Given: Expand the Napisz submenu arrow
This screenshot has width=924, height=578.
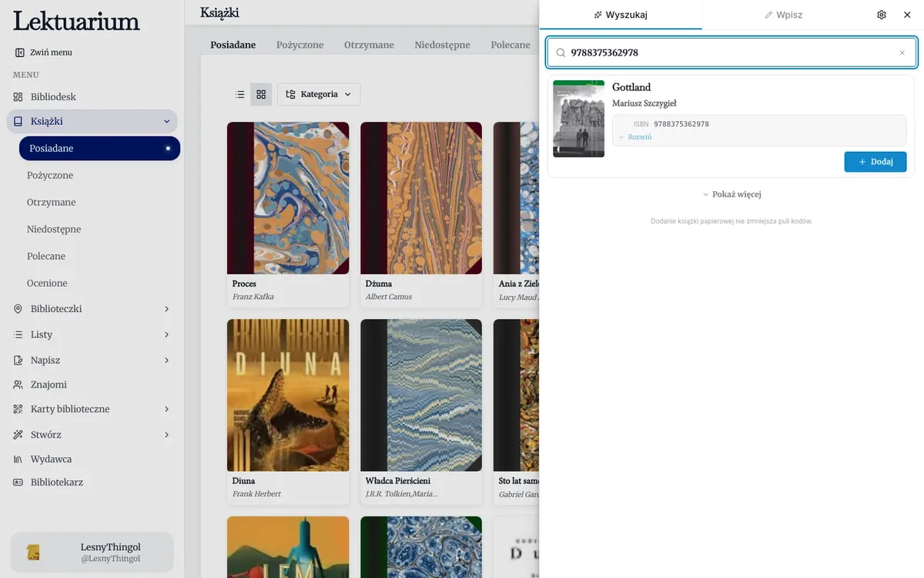Looking at the screenshot, I should 167,360.
